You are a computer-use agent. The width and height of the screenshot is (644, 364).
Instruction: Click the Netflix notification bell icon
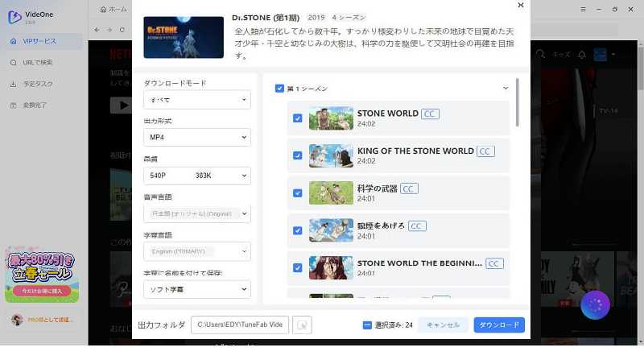[582, 55]
